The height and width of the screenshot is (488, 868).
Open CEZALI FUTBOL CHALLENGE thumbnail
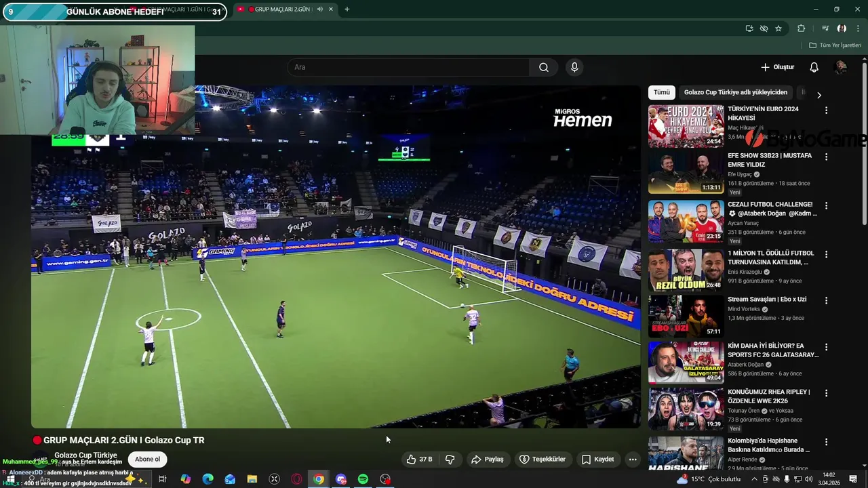pyautogui.click(x=686, y=221)
